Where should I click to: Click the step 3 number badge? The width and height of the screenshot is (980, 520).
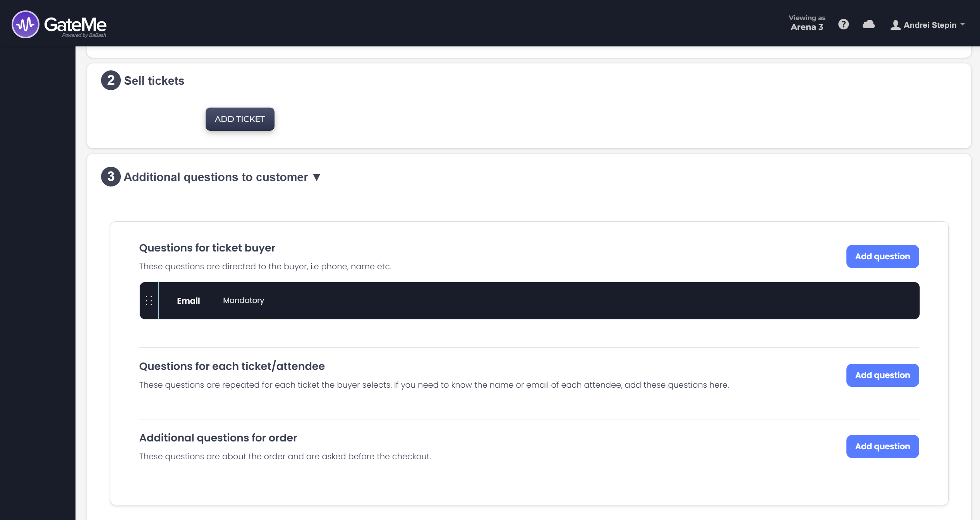pos(111,177)
